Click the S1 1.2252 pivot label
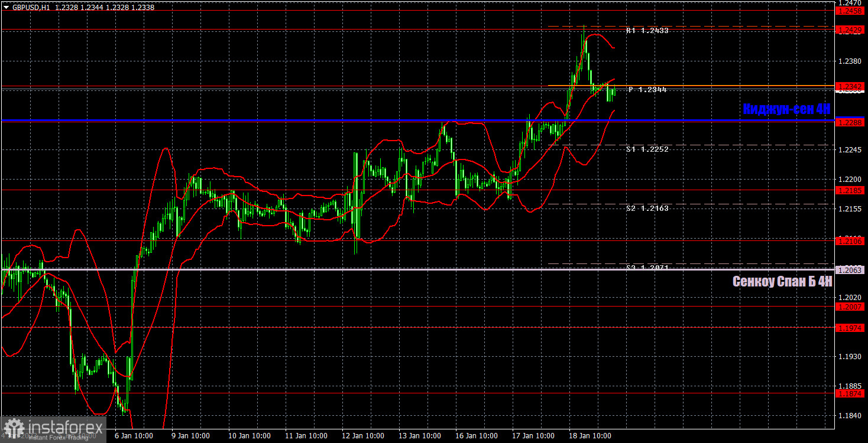868x443 pixels. (x=647, y=149)
